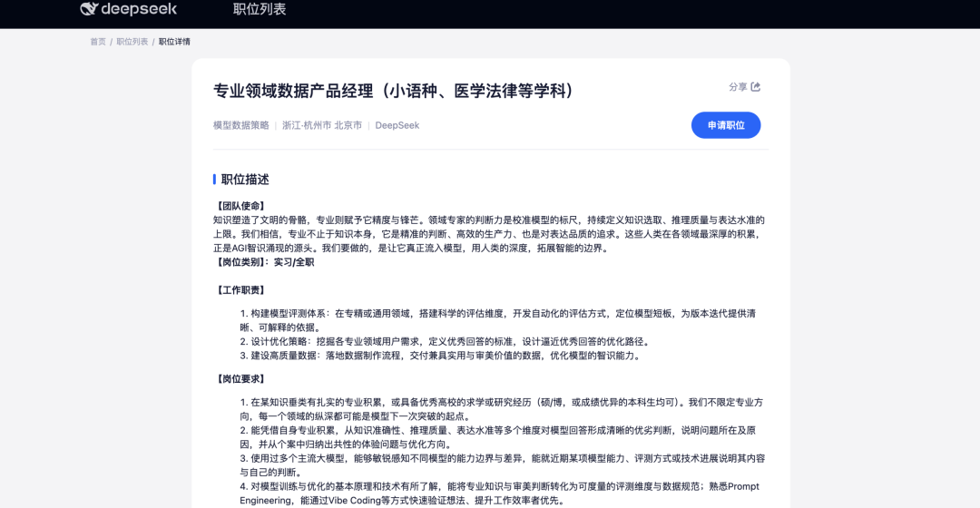Click requirement 1 about 专业积累

coord(502,409)
